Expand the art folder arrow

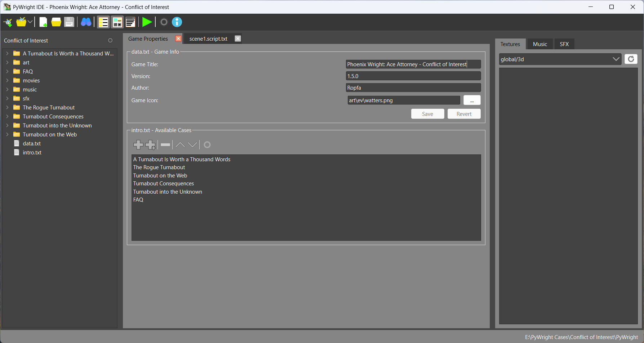click(7, 62)
